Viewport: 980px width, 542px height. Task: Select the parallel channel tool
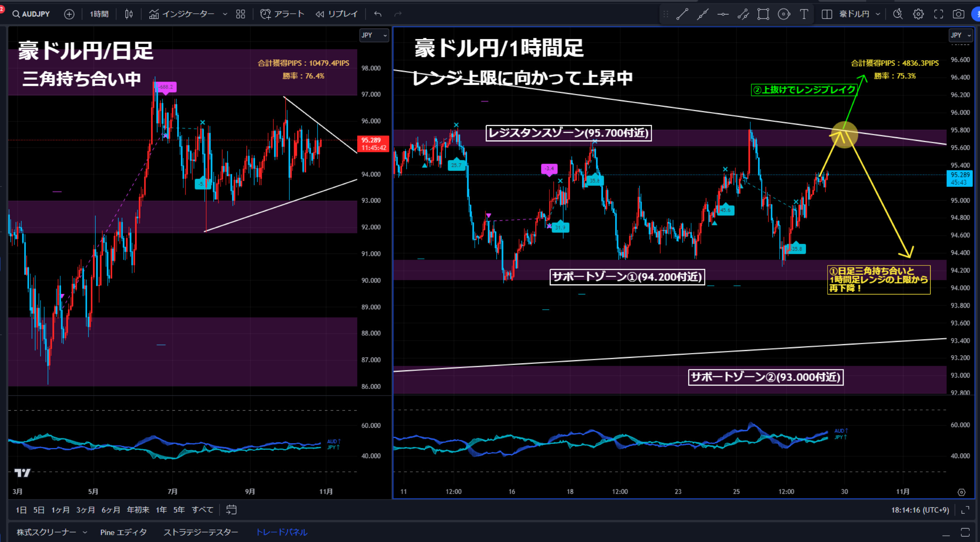click(x=743, y=14)
